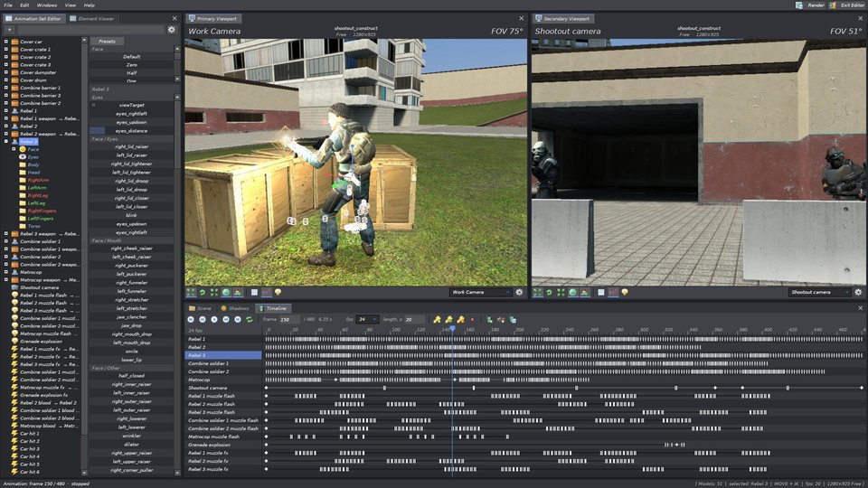Expand the Rebel 1 tree node
Screen dimensions: 868x488
pos(6,110)
